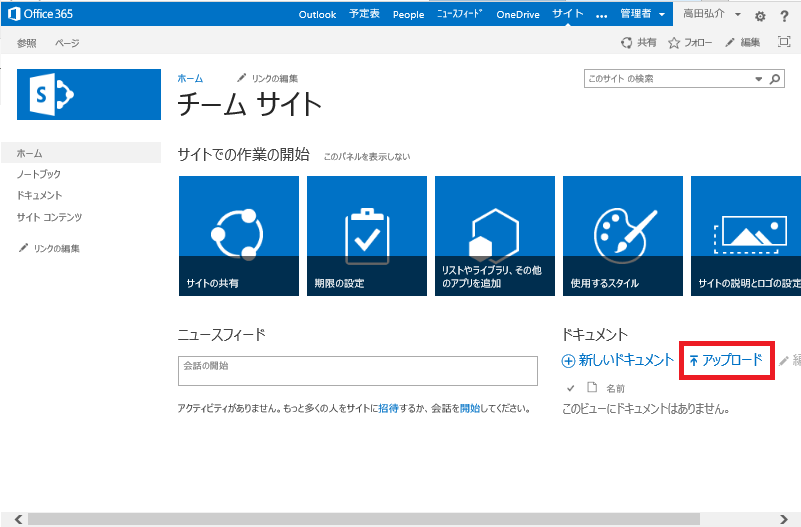Open 予定表 in the top navigation
This screenshot has width=801, height=527.
(364, 14)
